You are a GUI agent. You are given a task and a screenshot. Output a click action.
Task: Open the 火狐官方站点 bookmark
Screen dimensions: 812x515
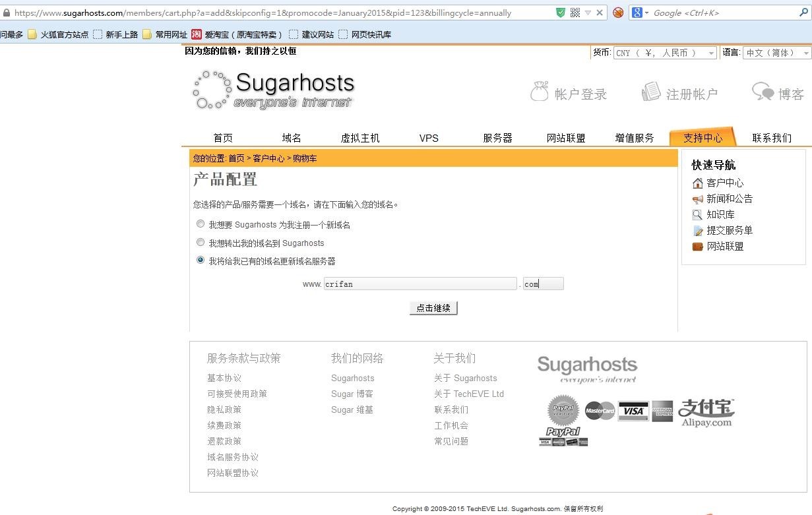click(x=58, y=34)
